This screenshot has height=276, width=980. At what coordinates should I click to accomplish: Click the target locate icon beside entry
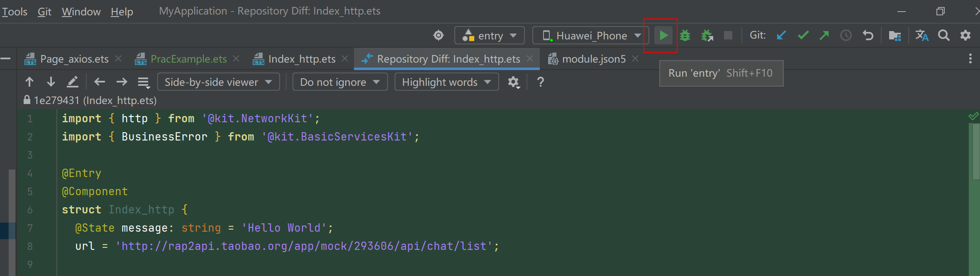point(439,35)
